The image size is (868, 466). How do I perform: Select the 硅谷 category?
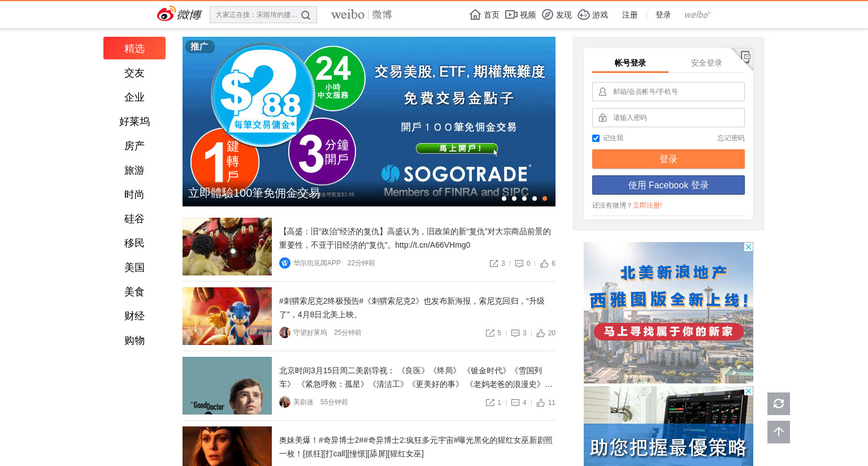click(134, 219)
